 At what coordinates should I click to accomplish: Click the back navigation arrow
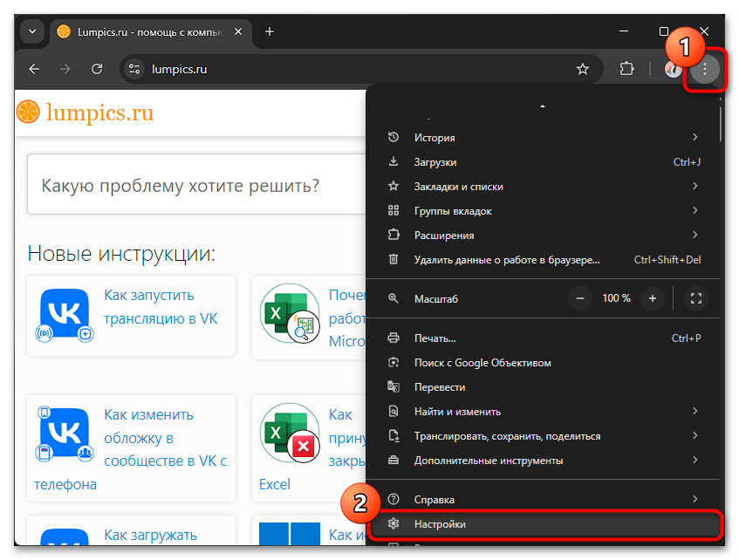point(34,69)
